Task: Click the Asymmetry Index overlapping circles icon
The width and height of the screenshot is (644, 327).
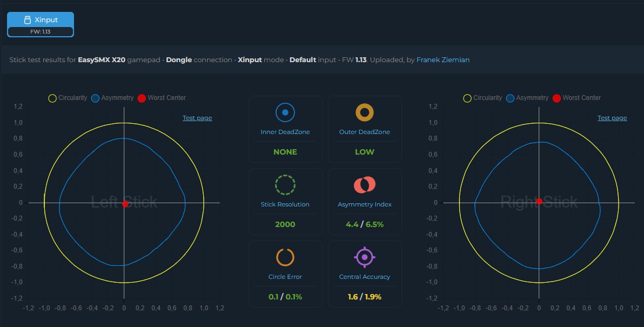Action: coord(364,185)
